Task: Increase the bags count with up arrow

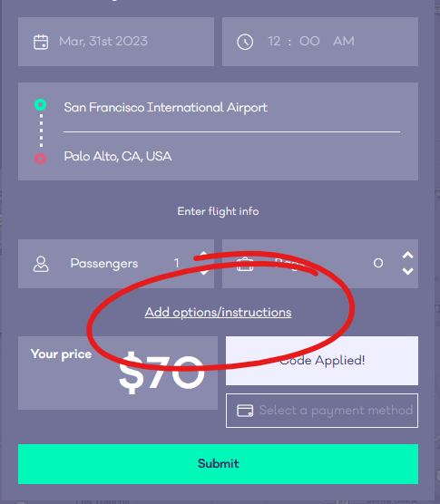Action: click(x=408, y=256)
